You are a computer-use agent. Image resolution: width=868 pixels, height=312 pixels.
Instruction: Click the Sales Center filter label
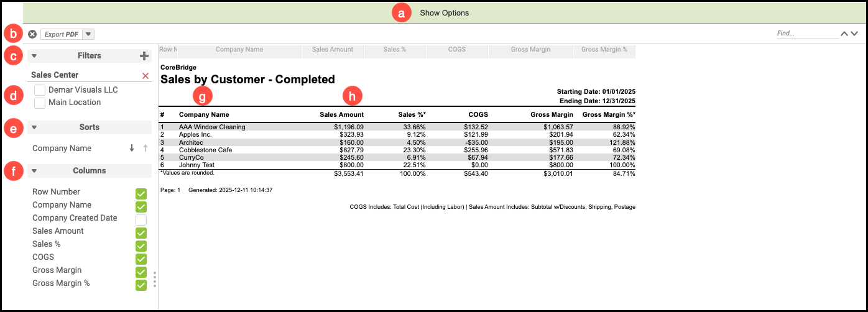point(55,75)
